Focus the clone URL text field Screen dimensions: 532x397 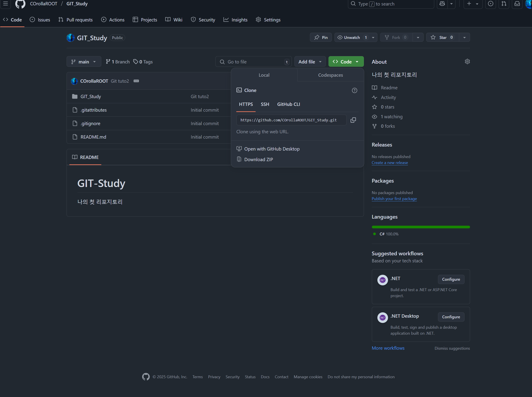tap(291, 120)
